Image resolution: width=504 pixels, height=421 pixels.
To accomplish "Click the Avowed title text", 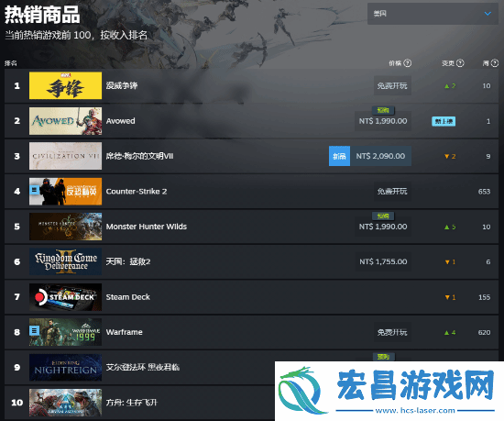I will coord(121,121).
